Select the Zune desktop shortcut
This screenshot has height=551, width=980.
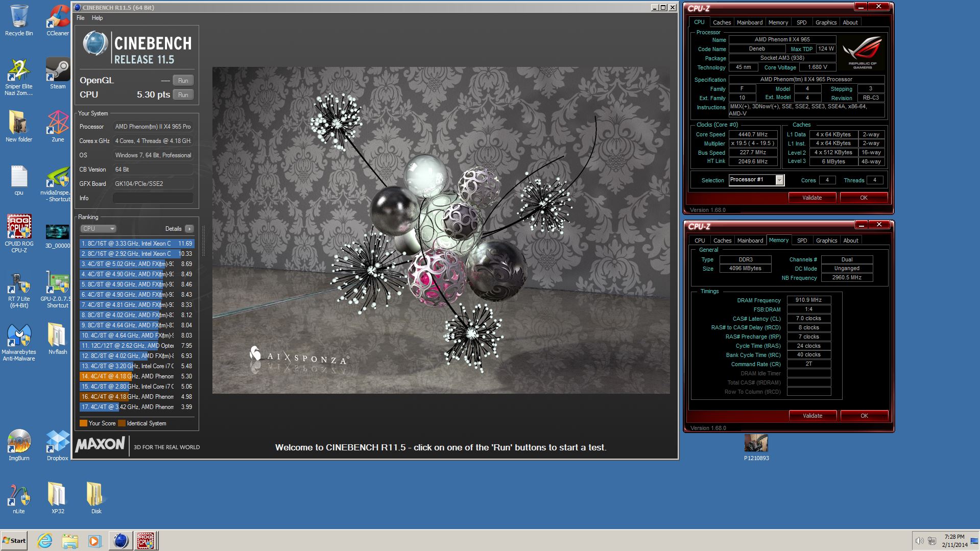[58, 126]
